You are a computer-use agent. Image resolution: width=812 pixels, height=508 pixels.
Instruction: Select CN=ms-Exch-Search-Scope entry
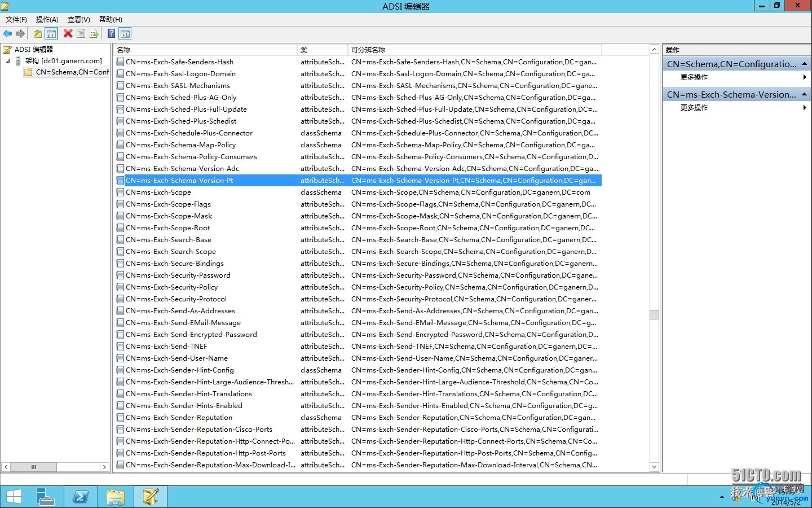[171, 252]
